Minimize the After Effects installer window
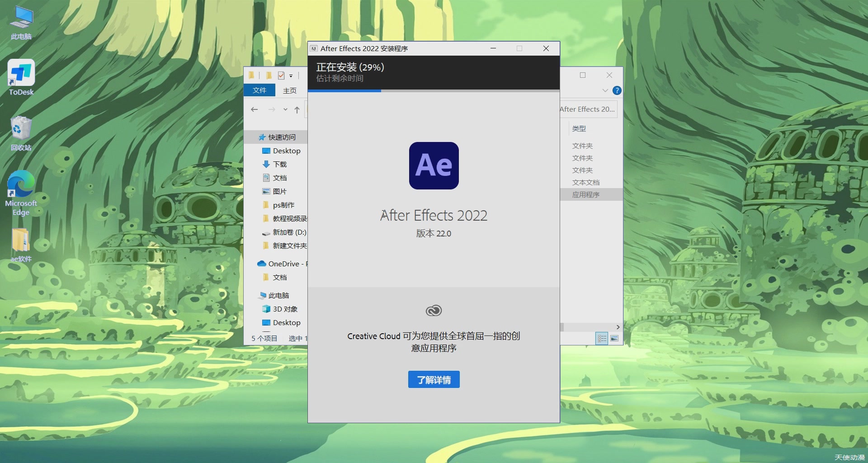The height and width of the screenshot is (463, 868). (493, 48)
